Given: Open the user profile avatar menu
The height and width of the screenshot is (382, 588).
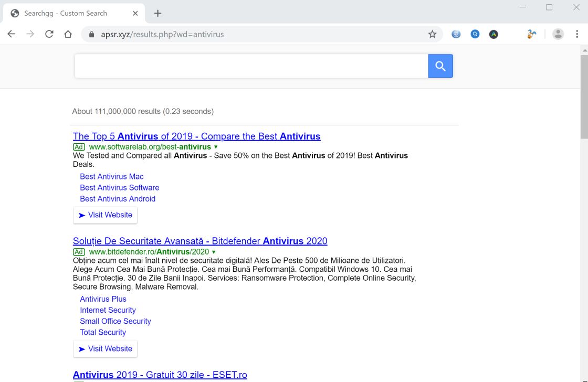Looking at the screenshot, I should coord(558,34).
